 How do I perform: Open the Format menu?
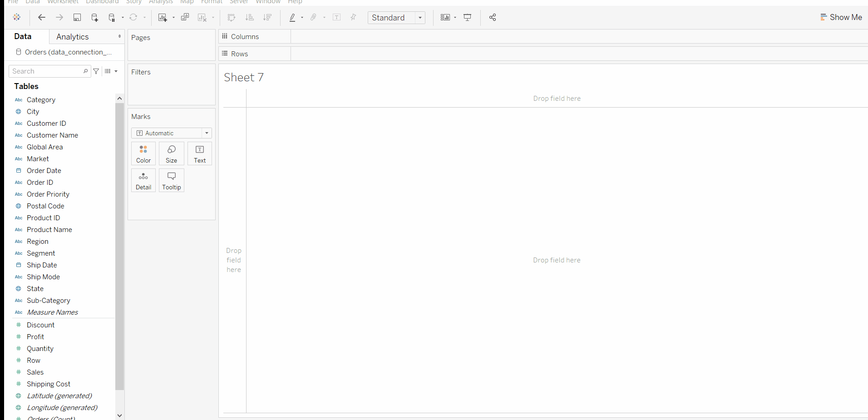click(x=212, y=2)
